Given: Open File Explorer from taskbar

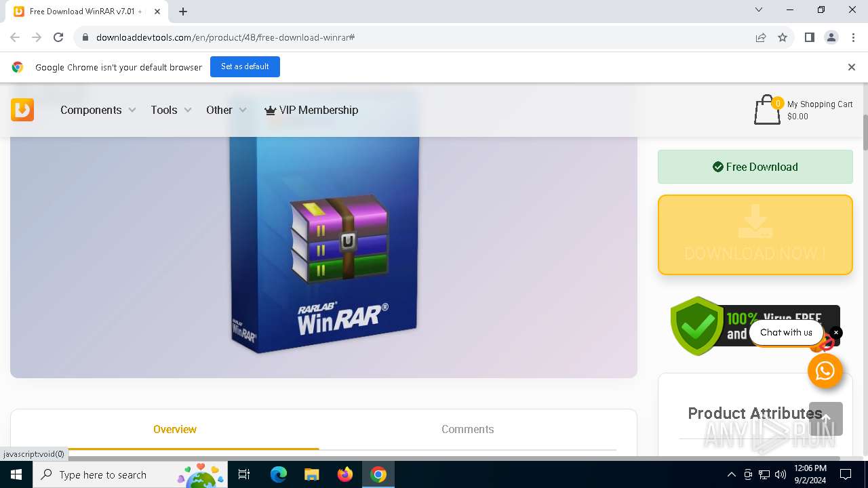Looking at the screenshot, I should tap(311, 474).
